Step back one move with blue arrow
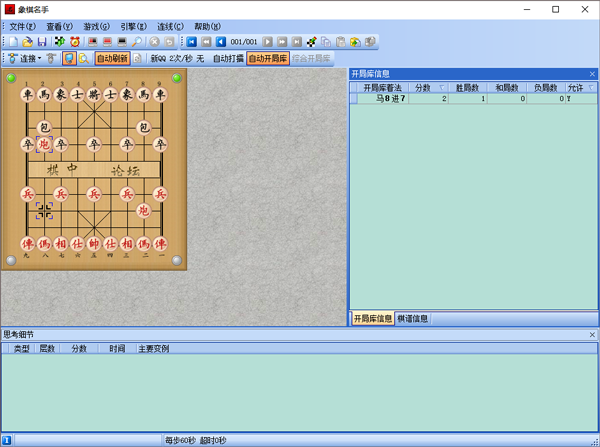The width and height of the screenshot is (600, 447). coord(221,42)
